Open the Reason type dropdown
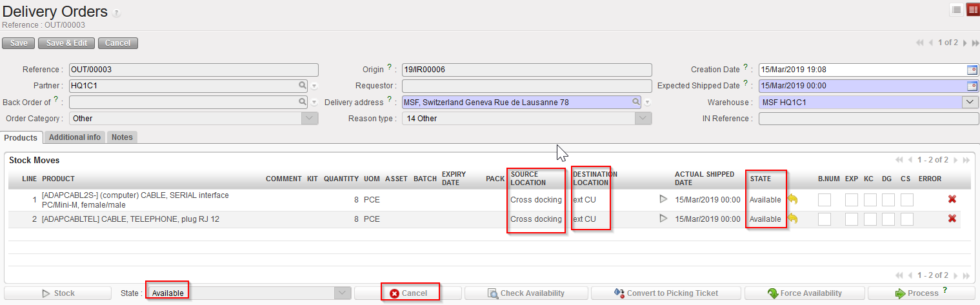Viewport: 980px width, 305px height. tap(643, 119)
